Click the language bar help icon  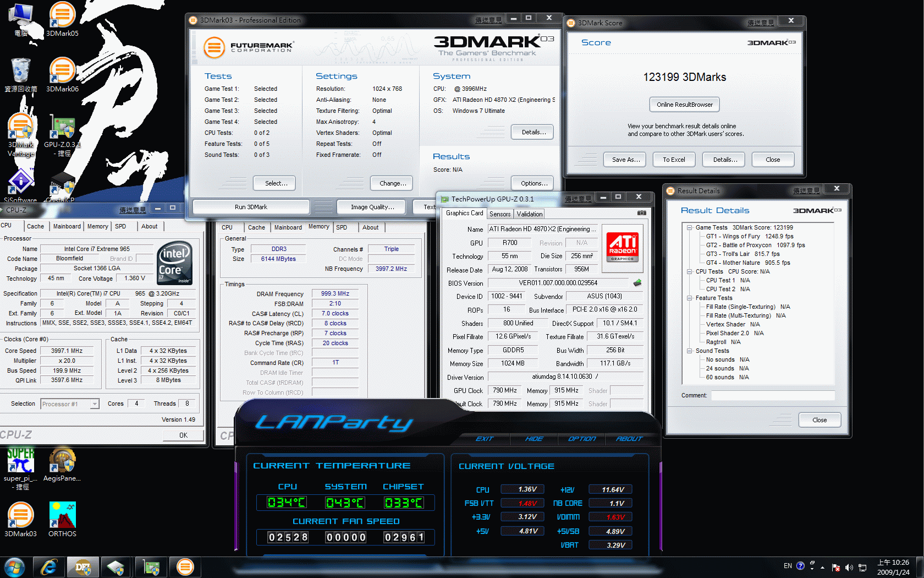[x=800, y=566]
